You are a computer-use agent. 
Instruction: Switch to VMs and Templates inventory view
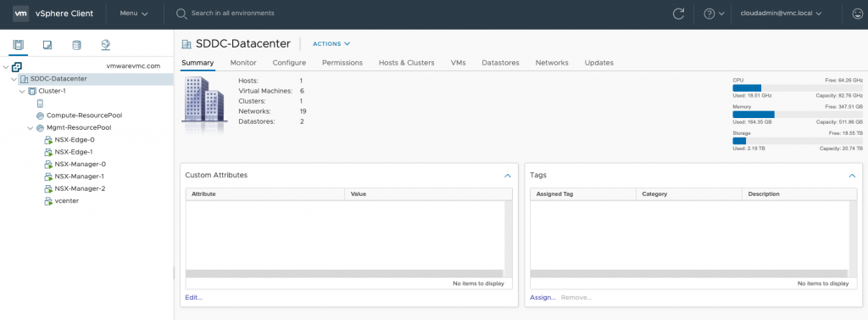47,45
